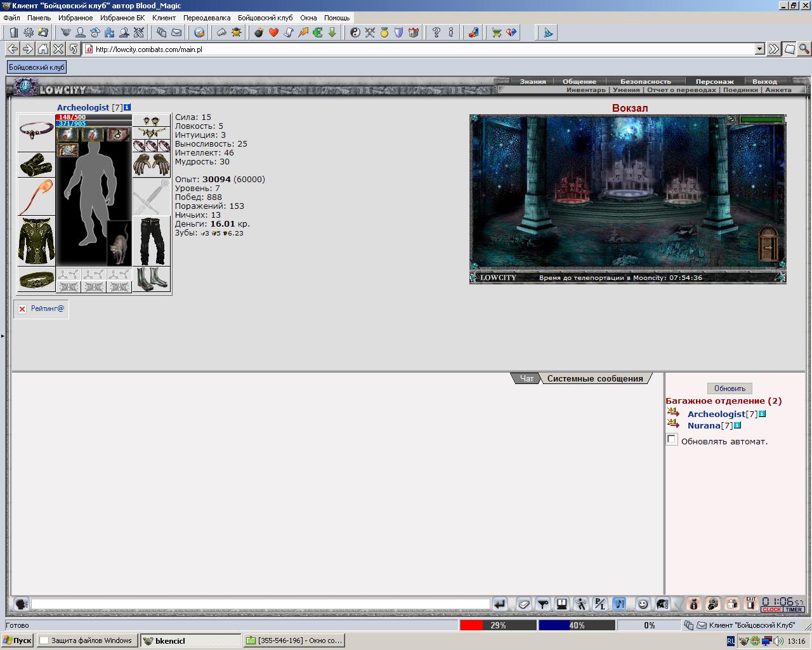Click the browser home navigation icon
This screenshot has width=812, height=650.
[x=43, y=49]
